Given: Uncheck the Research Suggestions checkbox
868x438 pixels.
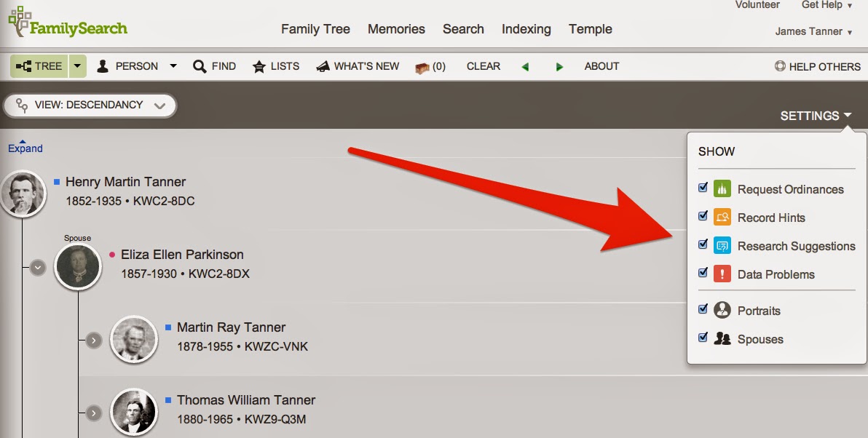Looking at the screenshot, I should [703, 244].
